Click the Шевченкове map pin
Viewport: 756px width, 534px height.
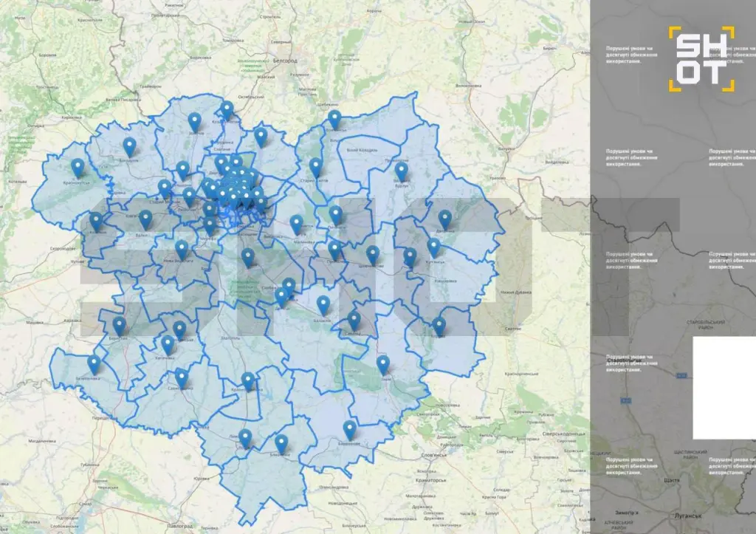373,254
